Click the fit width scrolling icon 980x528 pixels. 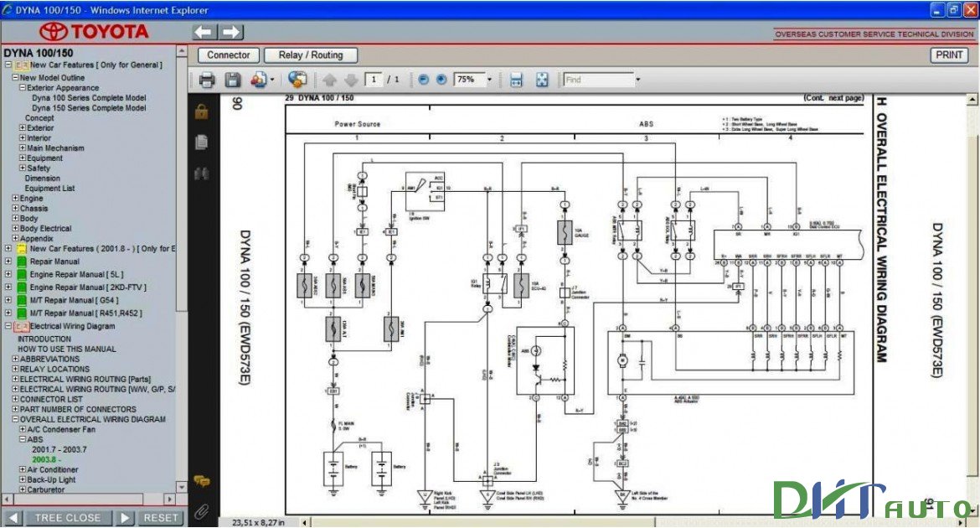point(516,80)
